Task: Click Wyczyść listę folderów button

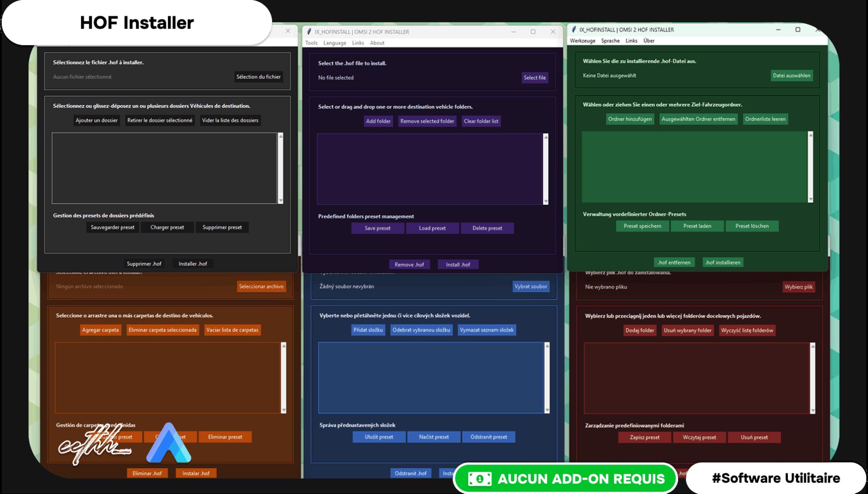Action: click(x=747, y=331)
